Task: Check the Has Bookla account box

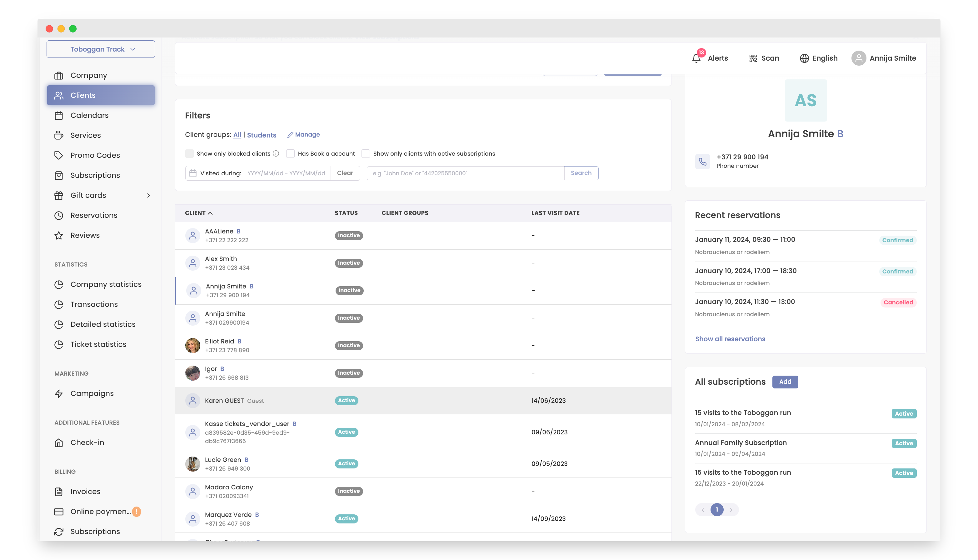Action: tap(290, 153)
